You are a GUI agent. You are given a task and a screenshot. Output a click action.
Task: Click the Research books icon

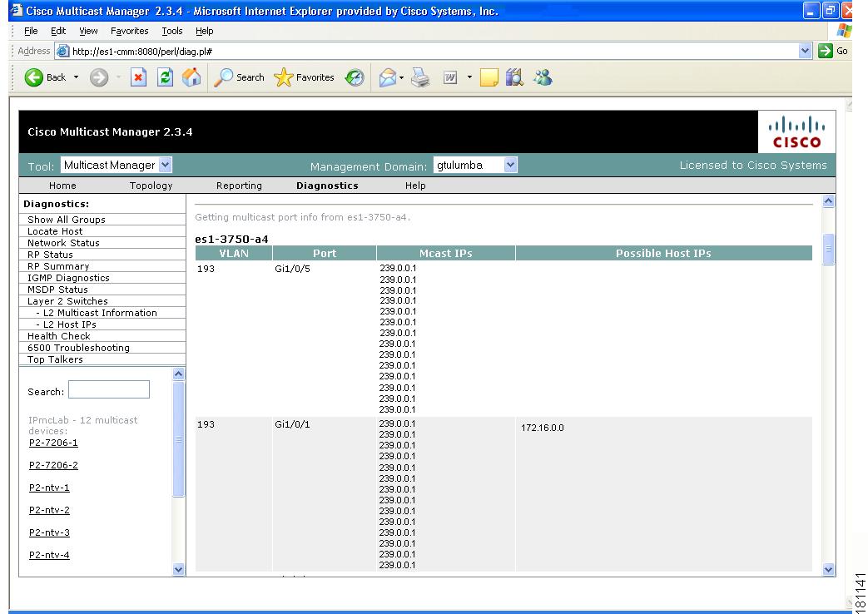point(514,77)
